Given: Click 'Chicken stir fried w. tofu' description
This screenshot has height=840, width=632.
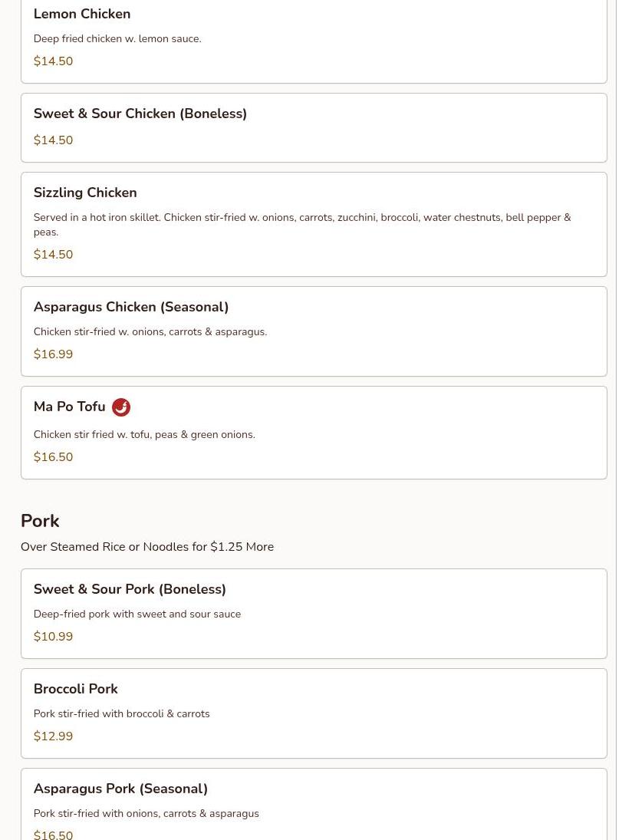Looking at the screenshot, I should pos(144,434).
